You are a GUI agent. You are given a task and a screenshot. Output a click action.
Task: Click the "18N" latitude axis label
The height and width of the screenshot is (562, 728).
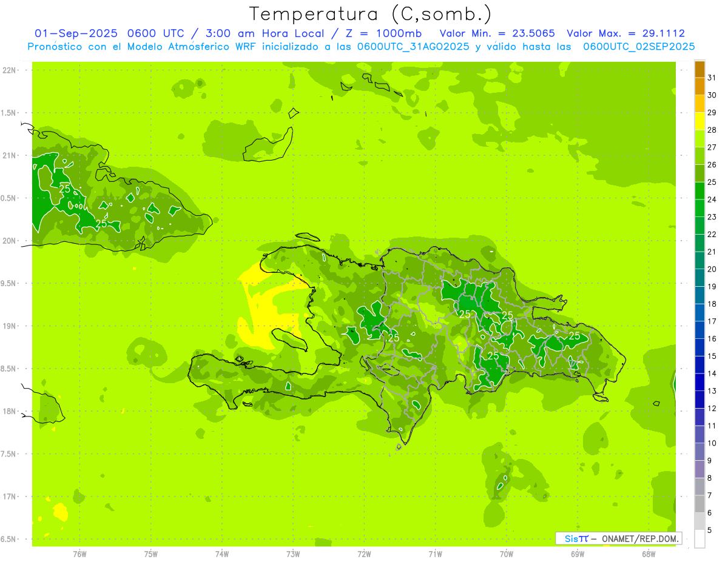pos(9,411)
